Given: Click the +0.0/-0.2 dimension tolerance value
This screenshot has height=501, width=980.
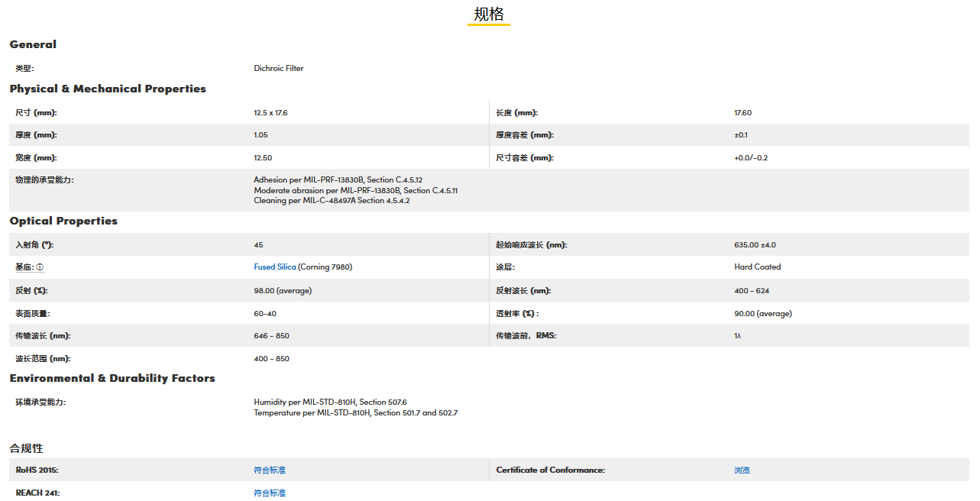Looking at the screenshot, I should [752, 158].
